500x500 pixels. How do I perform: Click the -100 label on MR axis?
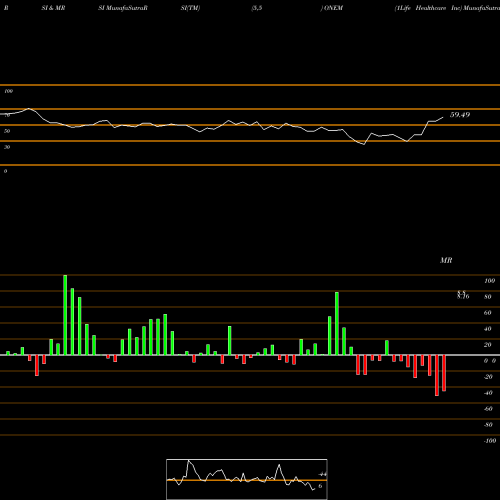coord(490,441)
